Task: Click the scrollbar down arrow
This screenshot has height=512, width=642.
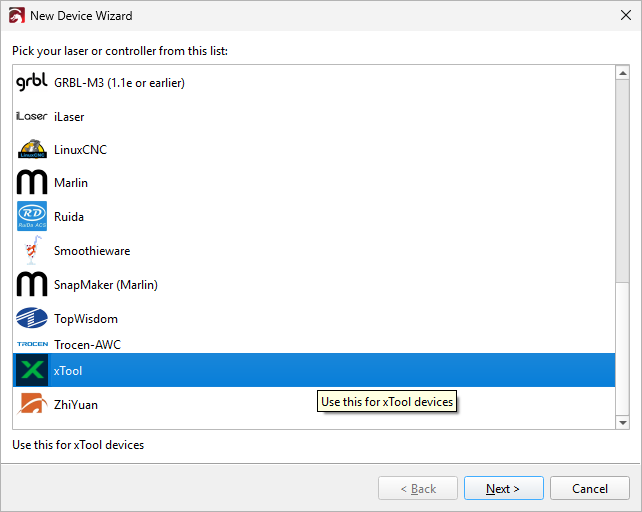Action: pos(623,422)
